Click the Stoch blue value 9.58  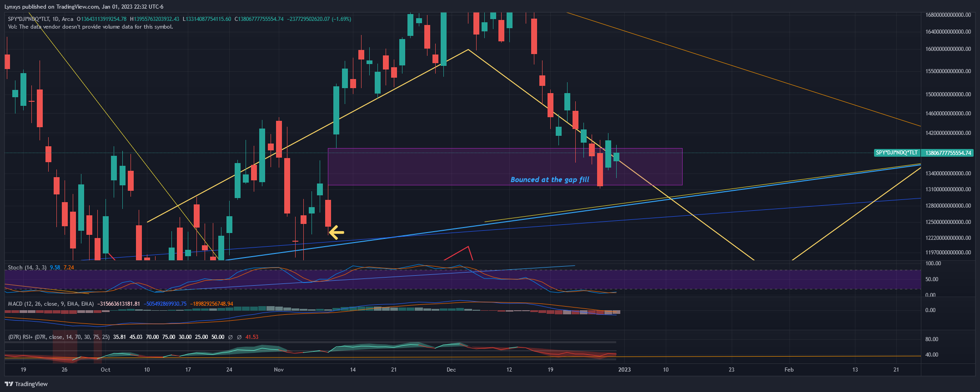tap(55, 268)
